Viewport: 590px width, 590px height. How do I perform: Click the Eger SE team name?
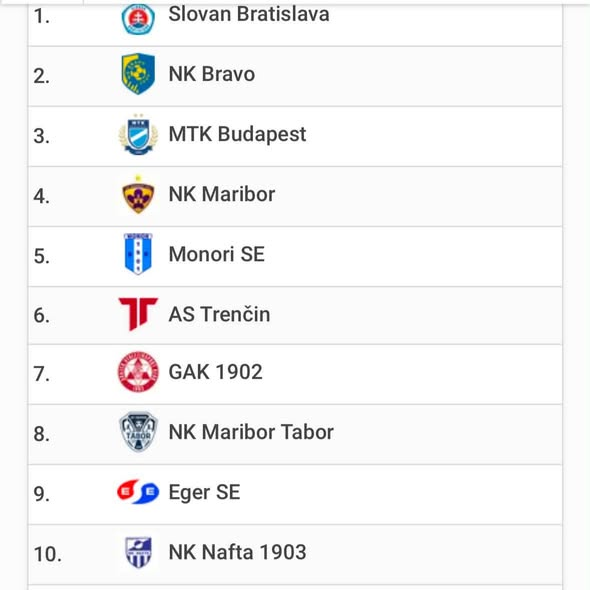pyautogui.click(x=204, y=493)
